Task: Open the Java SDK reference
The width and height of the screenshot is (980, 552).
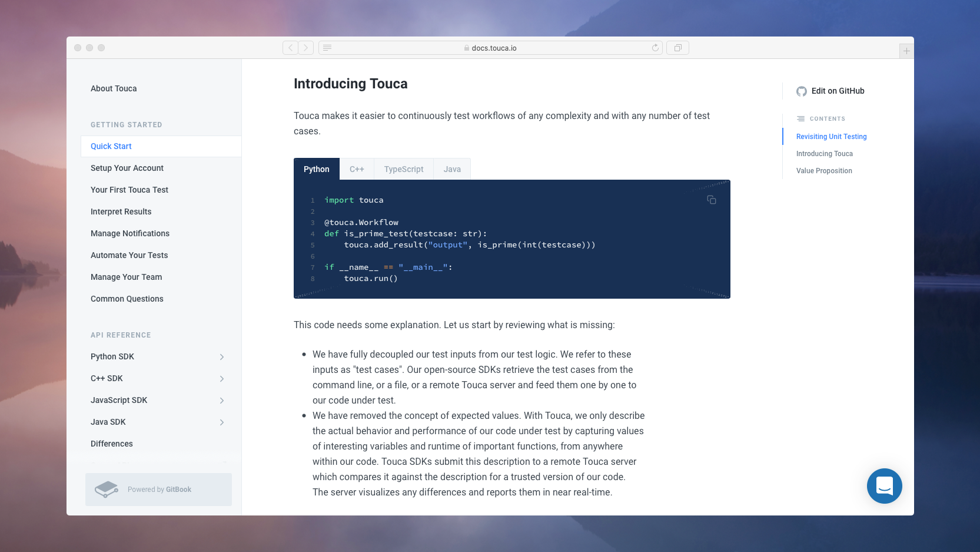Action: 108,422
